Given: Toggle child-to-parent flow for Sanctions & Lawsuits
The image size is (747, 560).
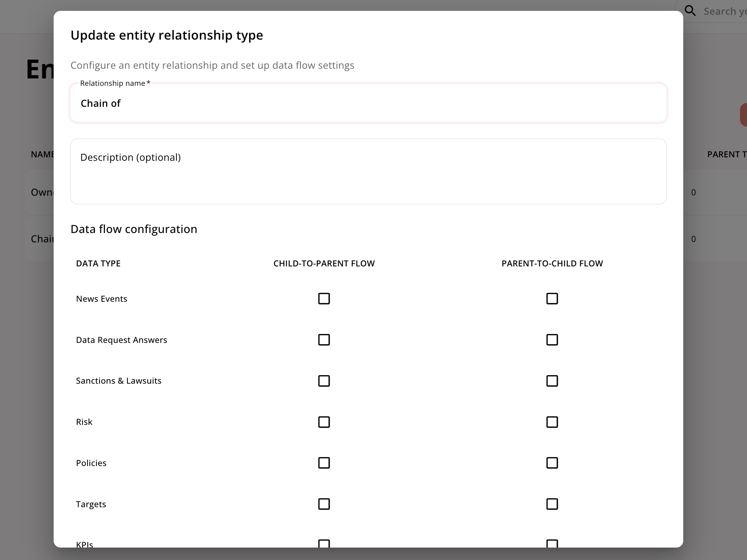Looking at the screenshot, I should [x=324, y=381].
